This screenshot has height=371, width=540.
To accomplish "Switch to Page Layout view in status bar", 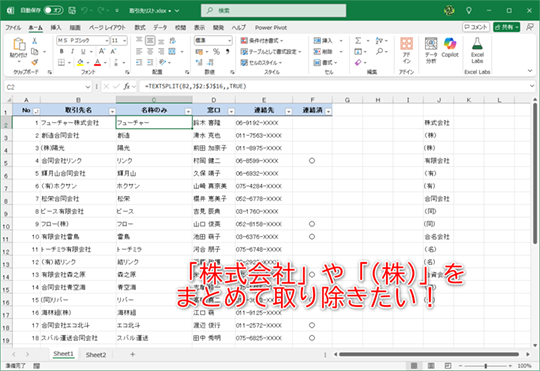I will click(x=431, y=365).
